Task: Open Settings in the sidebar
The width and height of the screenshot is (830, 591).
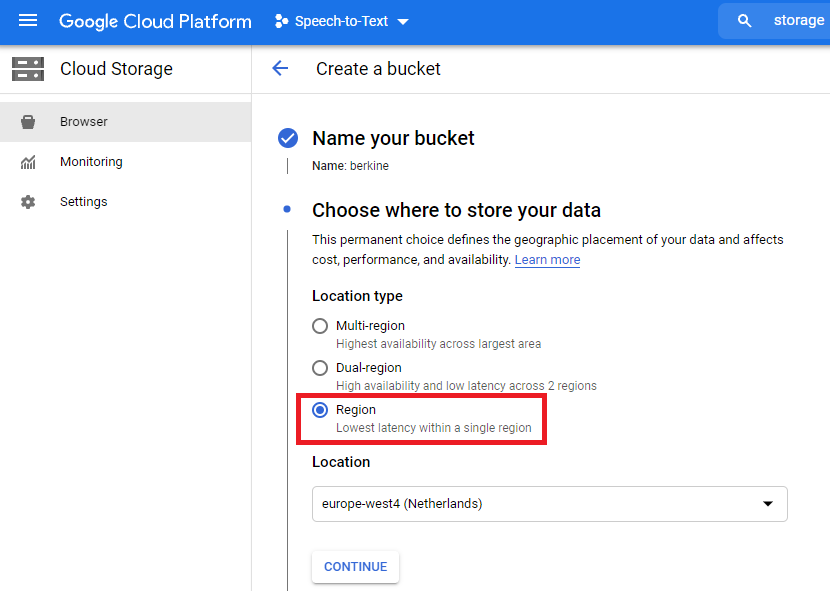Action: tap(83, 202)
